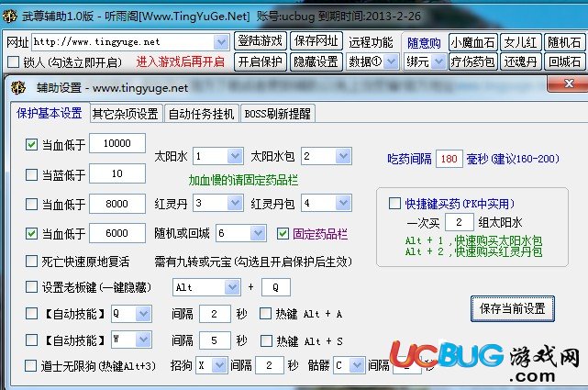Viewport: 588px width, 390px height.
Task: Toggle the 当血低于 6000 checkbox
Action: pos(31,234)
